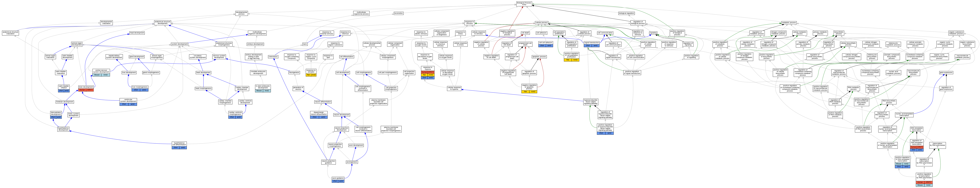
Task: Select the 'animal organ development' node
Action: (x=77, y=44)
